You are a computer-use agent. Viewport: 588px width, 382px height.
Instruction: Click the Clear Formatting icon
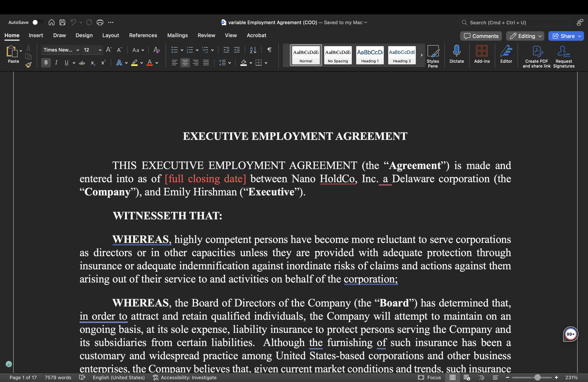pos(156,50)
